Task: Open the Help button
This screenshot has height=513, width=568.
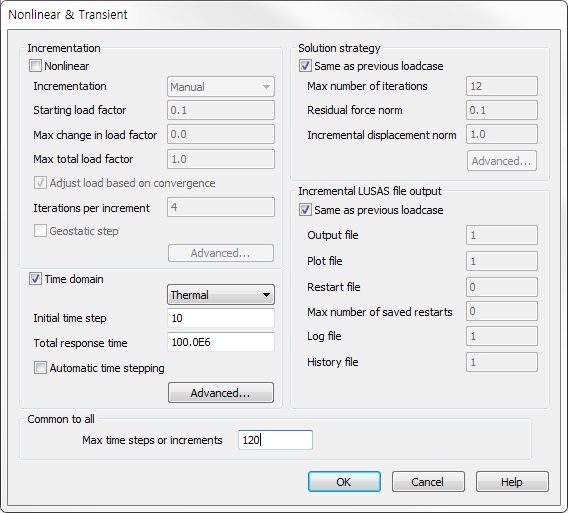Action: point(512,481)
